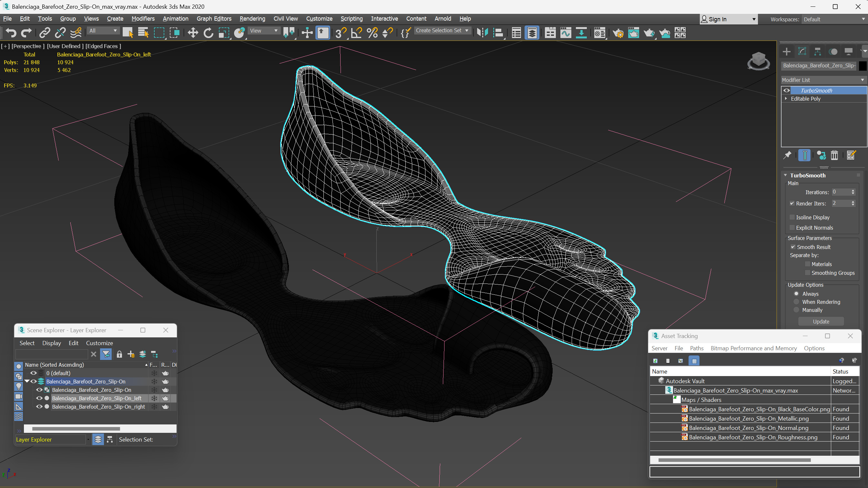Image resolution: width=868 pixels, height=488 pixels.
Task: Click Configure Modifier Sets icon
Action: click(x=851, y=155)
